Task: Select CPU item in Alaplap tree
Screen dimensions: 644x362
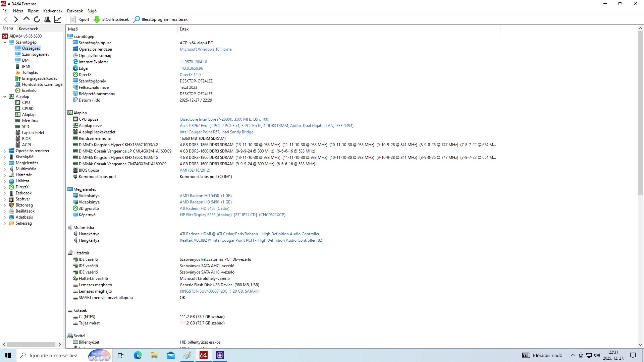Action: [x=26, y=103]
